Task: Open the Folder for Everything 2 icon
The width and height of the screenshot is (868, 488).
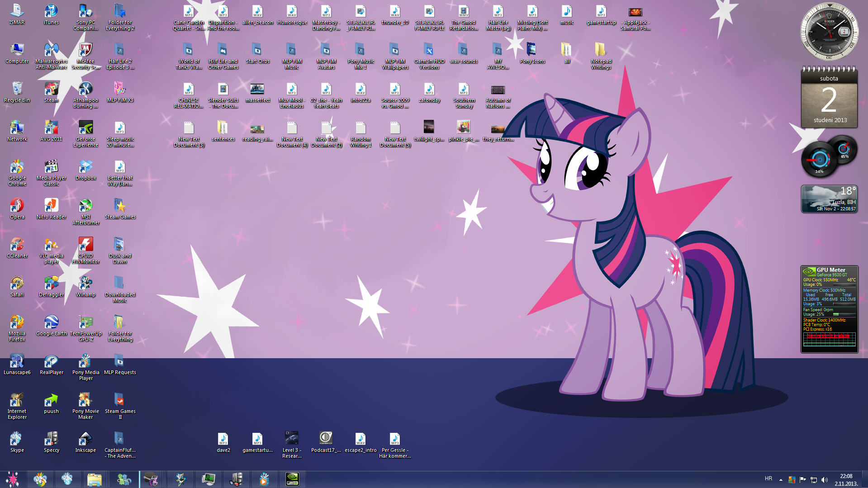Action: click(120, 18)
